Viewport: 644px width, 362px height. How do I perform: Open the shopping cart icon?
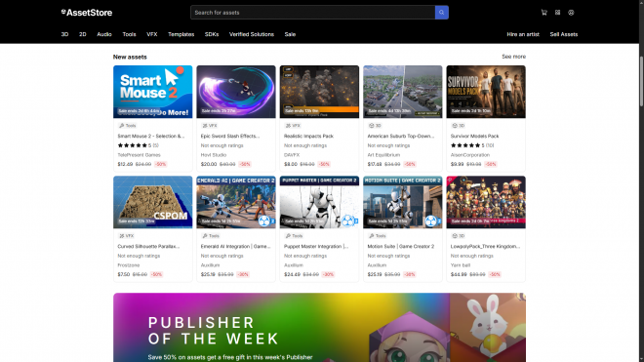click(x=543, y=13)
